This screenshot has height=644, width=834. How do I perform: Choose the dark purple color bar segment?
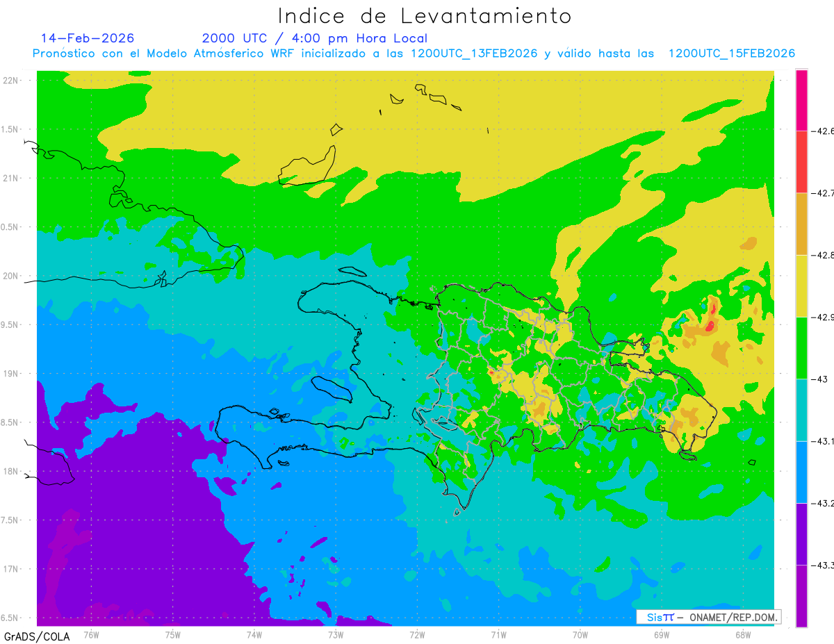tap(801, 534)
